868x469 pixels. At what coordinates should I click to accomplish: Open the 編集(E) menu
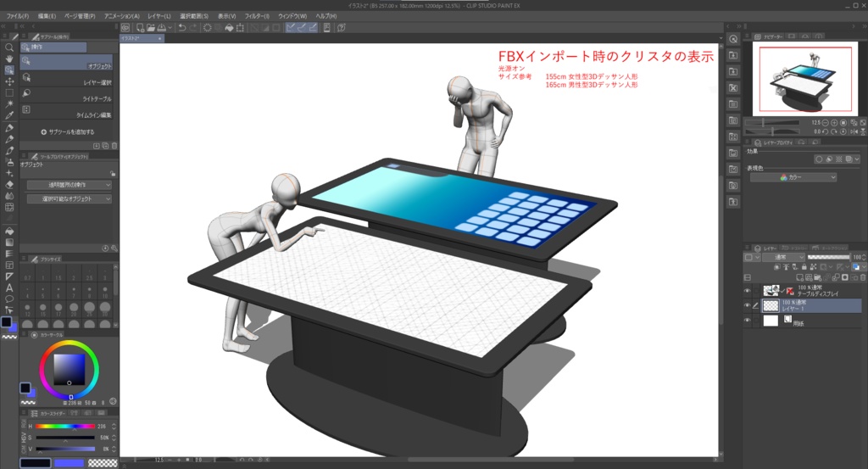point(47,16)
